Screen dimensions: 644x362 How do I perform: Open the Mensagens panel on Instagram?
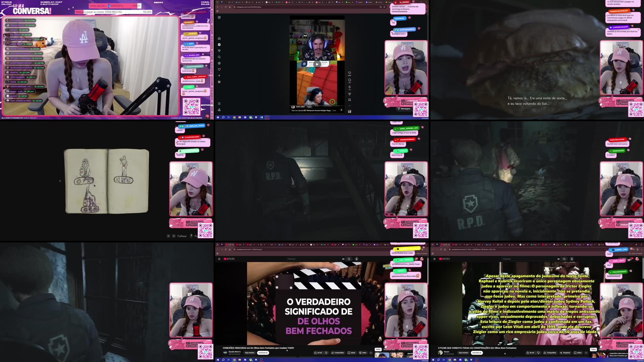[404, 108]
